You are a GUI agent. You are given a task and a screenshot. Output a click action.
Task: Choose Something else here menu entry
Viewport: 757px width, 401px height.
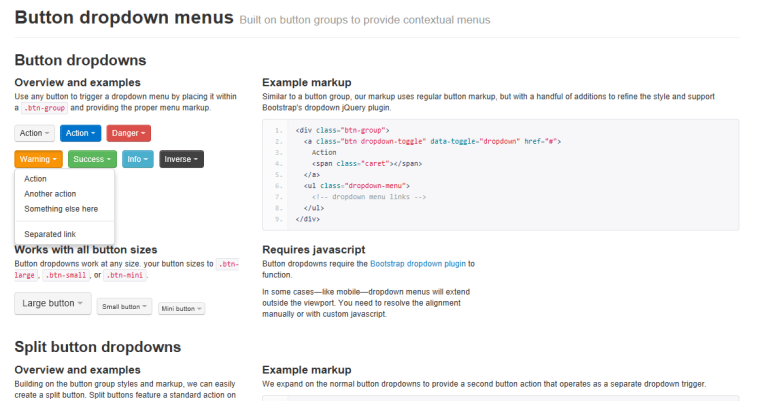[65, 209]
